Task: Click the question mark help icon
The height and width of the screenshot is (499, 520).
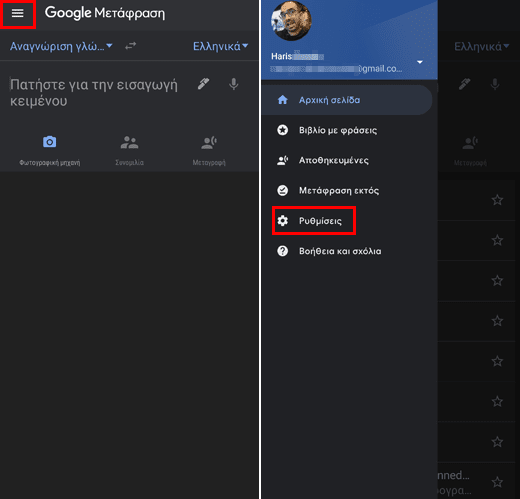Action: [283, 251]
